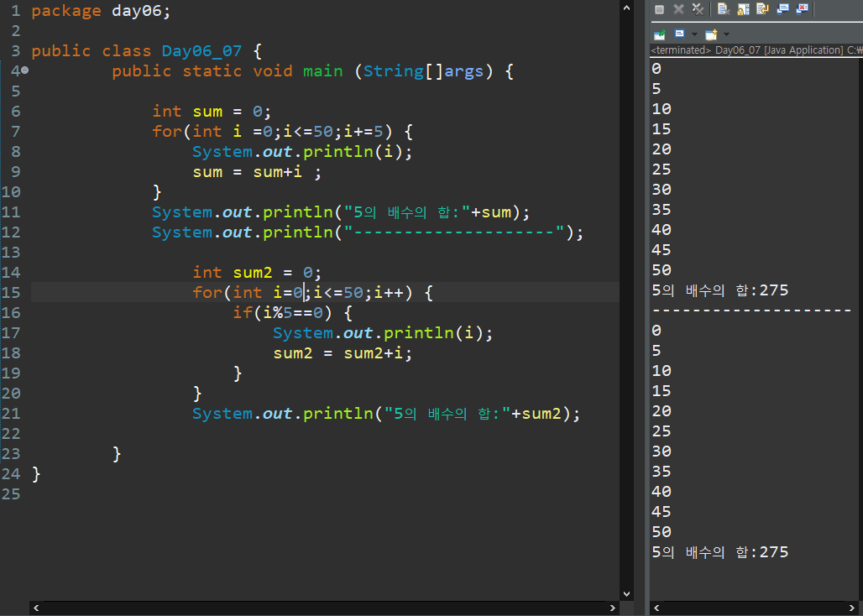The image size is (863, 616).
Task: Click the Display Selected Console monitor icon
Action: coord(680,34)
